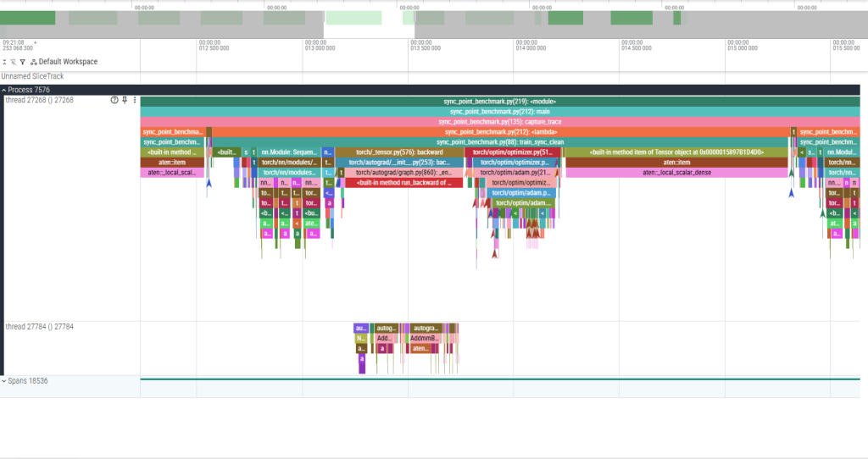The height and width of the screenshot is (459, 868).
Task: Click the capture_trace pink slice
Action: point(499,122)
